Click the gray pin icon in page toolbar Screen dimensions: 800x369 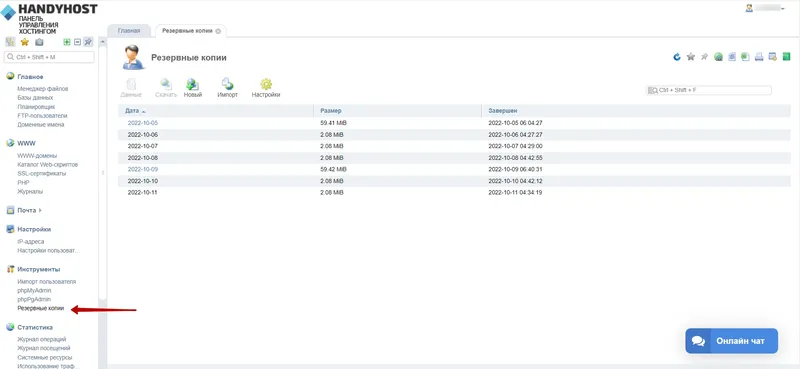(705, 57)
